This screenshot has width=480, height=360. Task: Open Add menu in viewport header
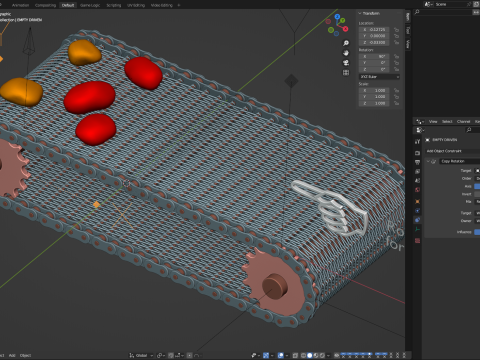click(12, 355)
